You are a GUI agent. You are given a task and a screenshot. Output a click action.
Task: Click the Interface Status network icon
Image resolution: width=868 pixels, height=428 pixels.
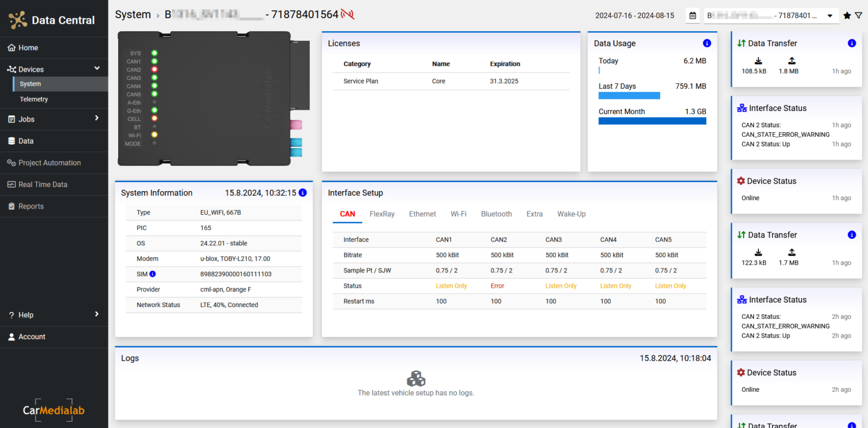[x=741, y=107]
